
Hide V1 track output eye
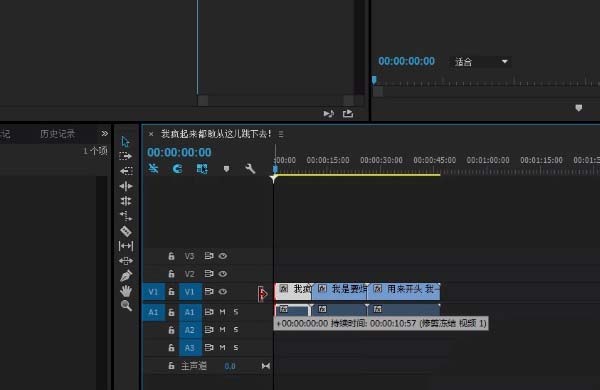(223, 292)
